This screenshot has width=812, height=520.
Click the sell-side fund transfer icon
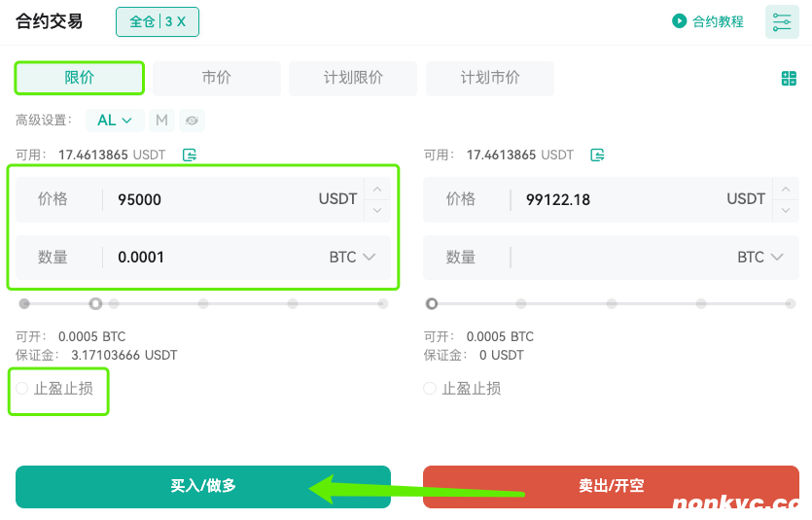click(x=598, y=155)
